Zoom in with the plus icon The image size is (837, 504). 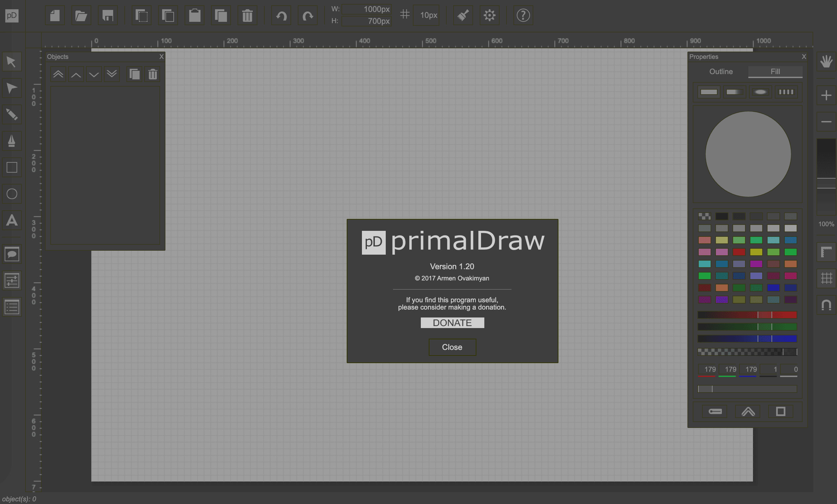coord(826,95)
